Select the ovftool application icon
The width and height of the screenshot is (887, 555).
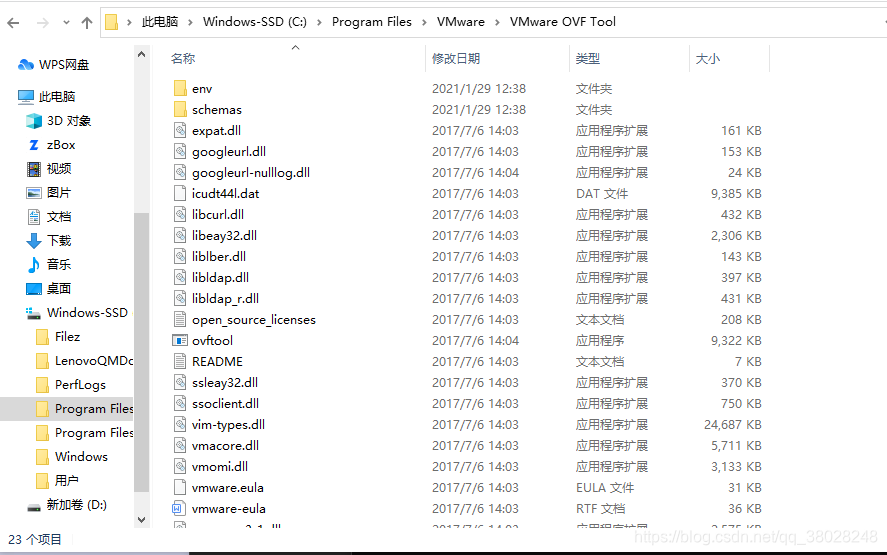coord(180,341)
